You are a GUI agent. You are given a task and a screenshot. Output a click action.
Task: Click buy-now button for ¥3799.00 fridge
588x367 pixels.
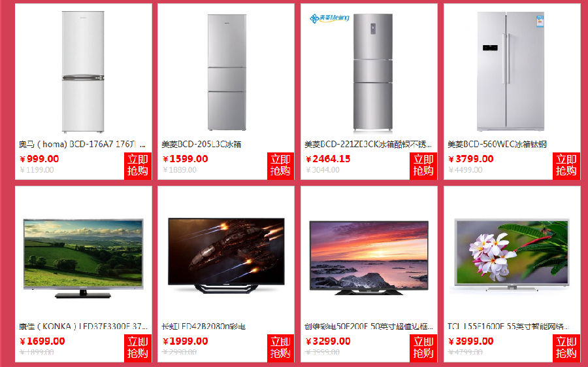[x=566, y=166]
